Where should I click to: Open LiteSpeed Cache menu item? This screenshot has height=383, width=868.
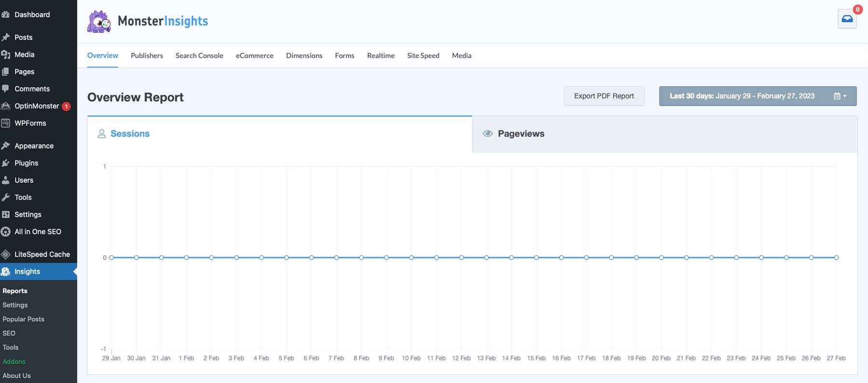coord(42,254)
